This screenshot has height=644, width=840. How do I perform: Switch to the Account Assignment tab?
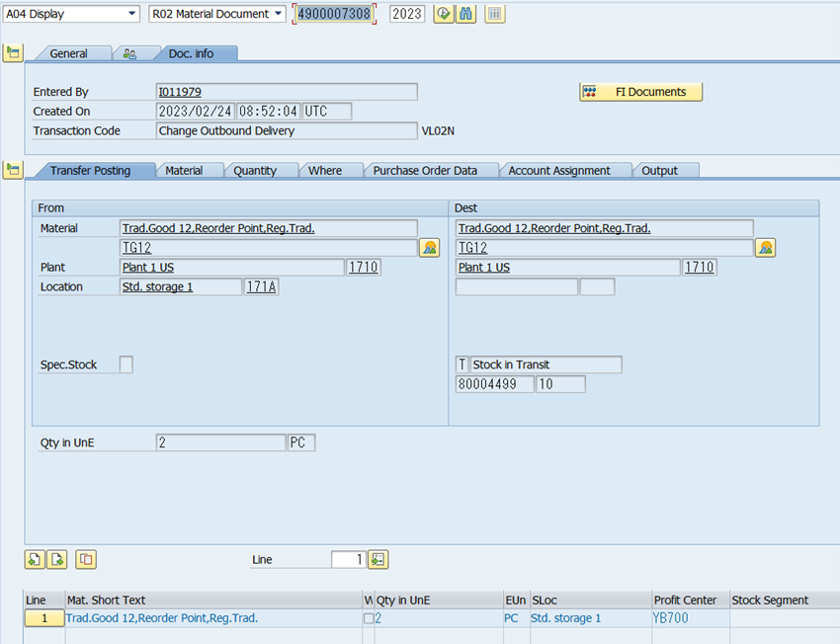point(558,171)
